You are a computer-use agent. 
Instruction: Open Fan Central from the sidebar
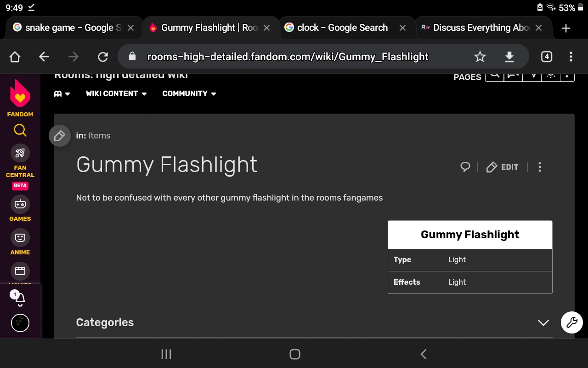pyautogui.click(x=20, y=152)
